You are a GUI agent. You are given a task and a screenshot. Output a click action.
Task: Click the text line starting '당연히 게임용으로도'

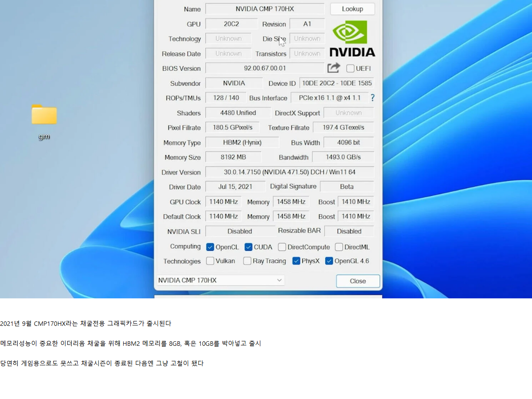click(102, 364)
